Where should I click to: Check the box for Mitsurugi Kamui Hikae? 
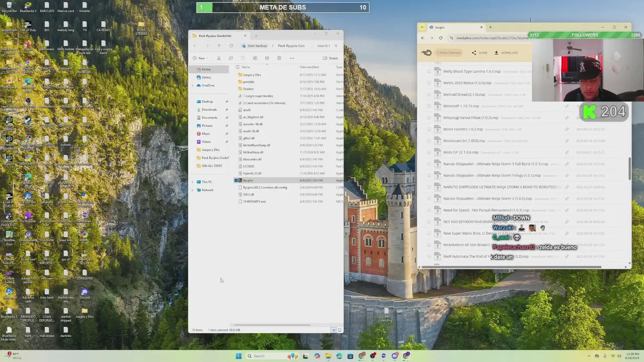pos(429,118)
